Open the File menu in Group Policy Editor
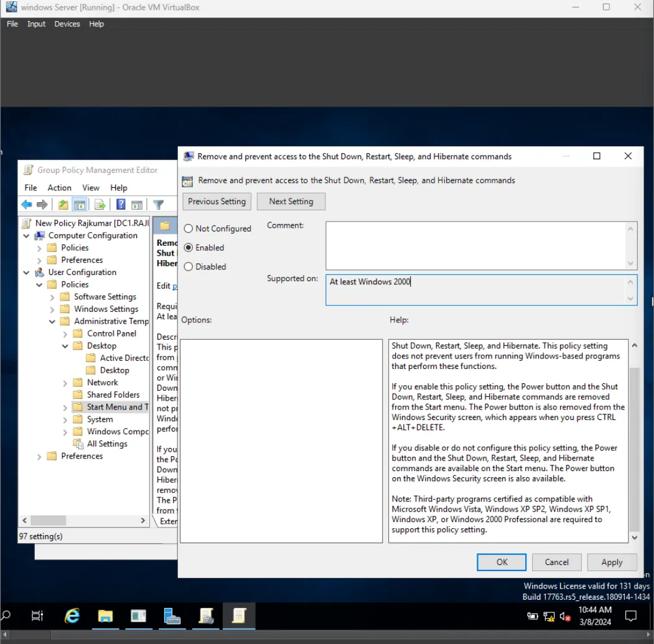654x644 pixels. [x=30, y=188]
